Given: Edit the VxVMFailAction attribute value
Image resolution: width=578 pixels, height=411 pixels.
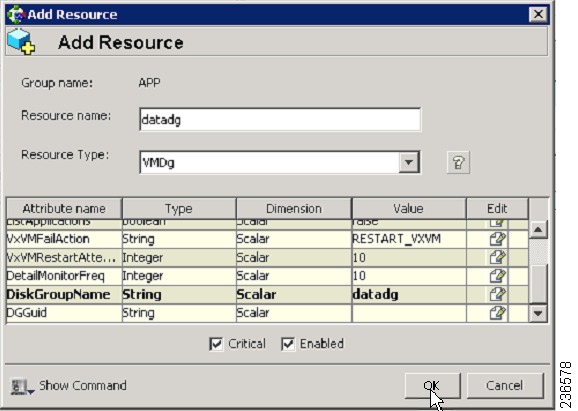Looking at the screenshot, I should coord(497,239).
